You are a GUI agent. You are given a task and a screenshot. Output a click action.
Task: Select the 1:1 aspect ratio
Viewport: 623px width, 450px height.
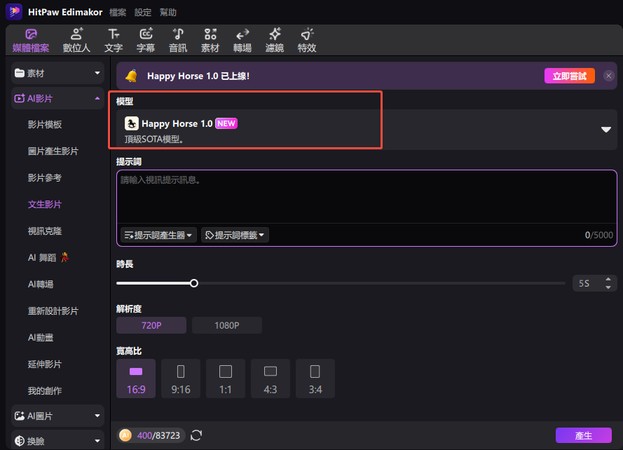click(226, 379)
